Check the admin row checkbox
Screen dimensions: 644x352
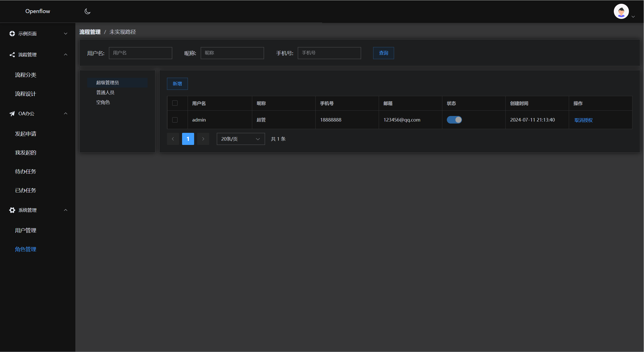coord(175,120)
